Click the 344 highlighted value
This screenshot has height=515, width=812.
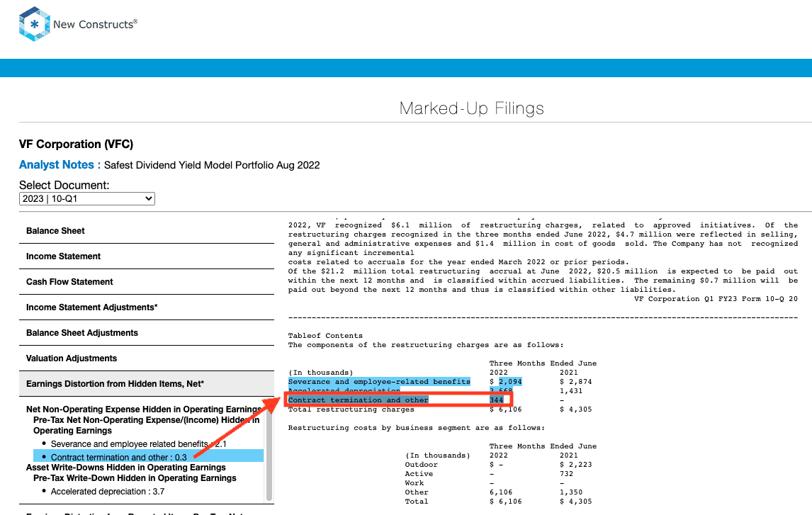point(496,400)
